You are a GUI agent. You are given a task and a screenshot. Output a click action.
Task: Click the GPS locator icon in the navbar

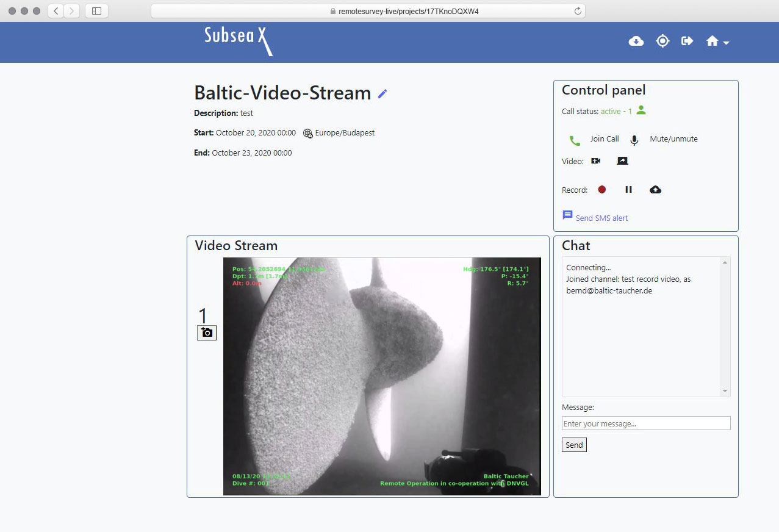[662, 41]
